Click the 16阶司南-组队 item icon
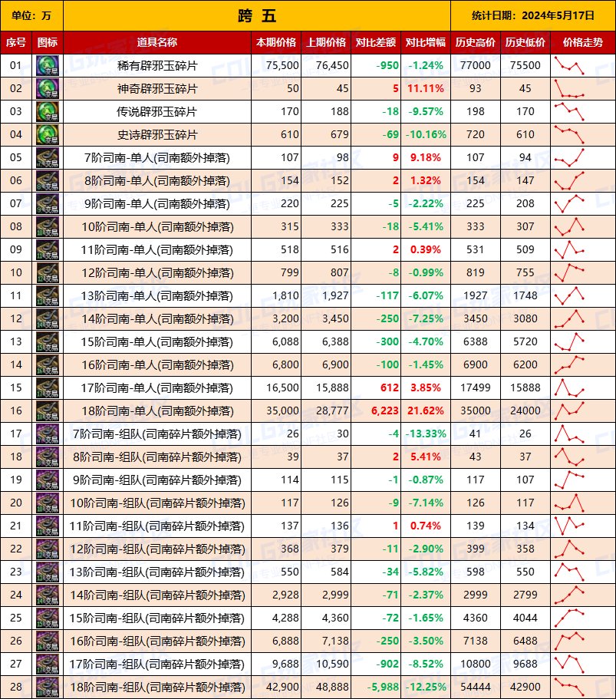Image resolution: width=616 pixels, height=699 pixels. click(48, 641)
